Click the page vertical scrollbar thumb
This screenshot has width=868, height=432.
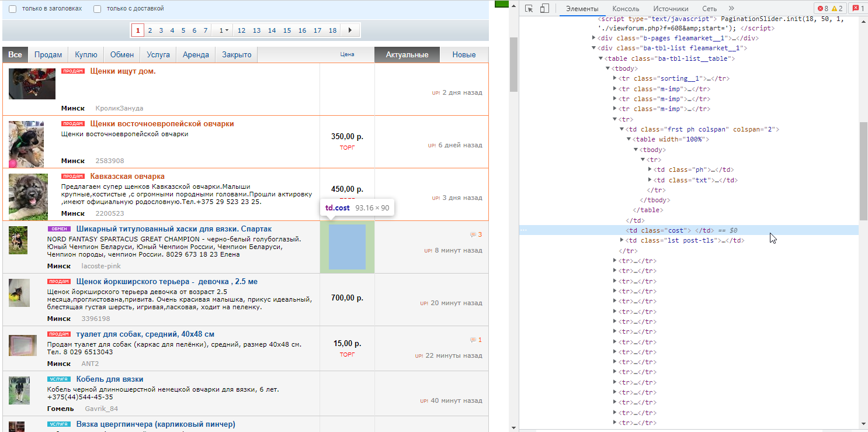513,64
